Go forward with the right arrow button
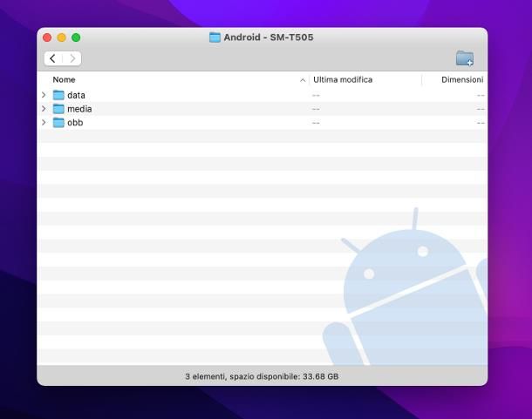Image resolution: width=532 pixels, height=419 pixels. click(x=72, y=58)
